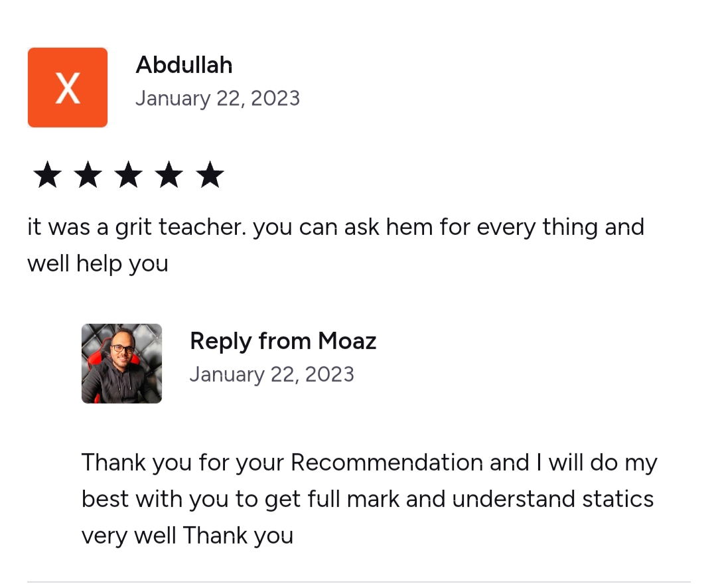This screenshot has width=714, height=588.
Task: Open Moaz's profile photo
Action: coord(121,364)
